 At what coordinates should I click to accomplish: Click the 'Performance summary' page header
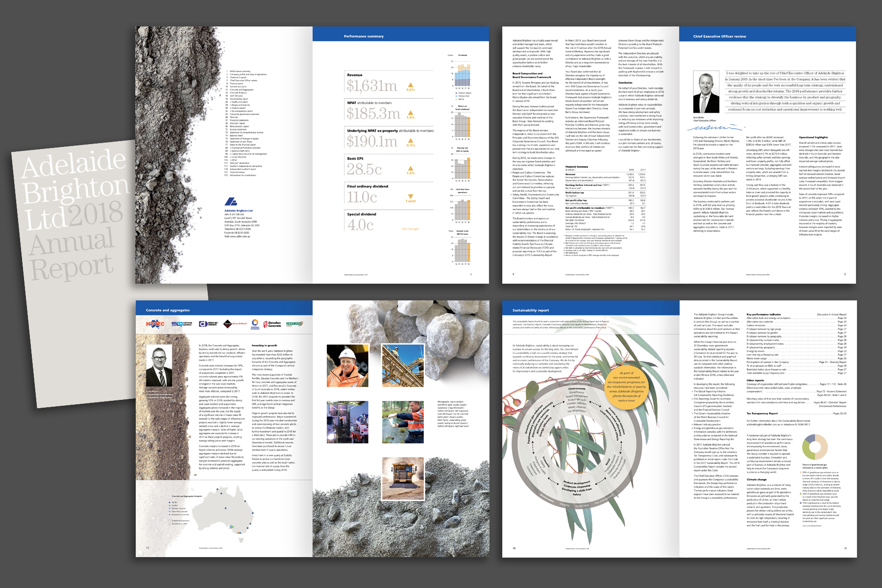point(364,36)
